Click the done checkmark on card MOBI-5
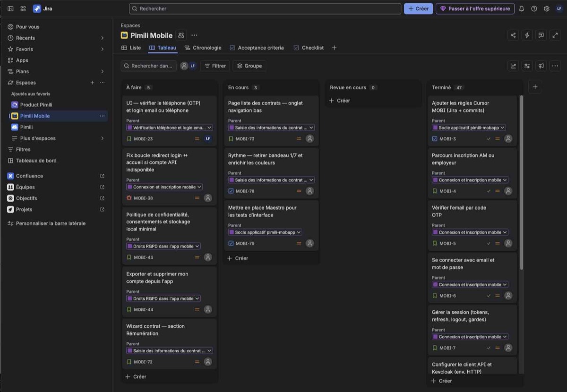The image size is (567, 392). coord(489,244)
